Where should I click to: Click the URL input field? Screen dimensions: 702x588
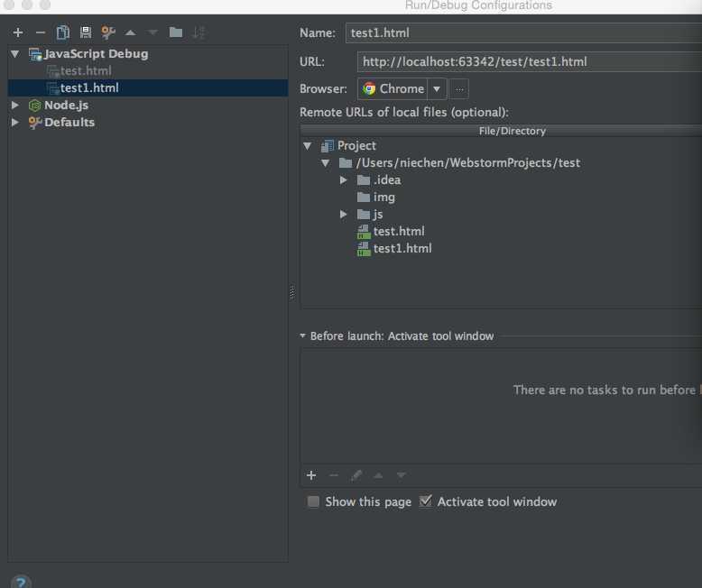[529, 61]
